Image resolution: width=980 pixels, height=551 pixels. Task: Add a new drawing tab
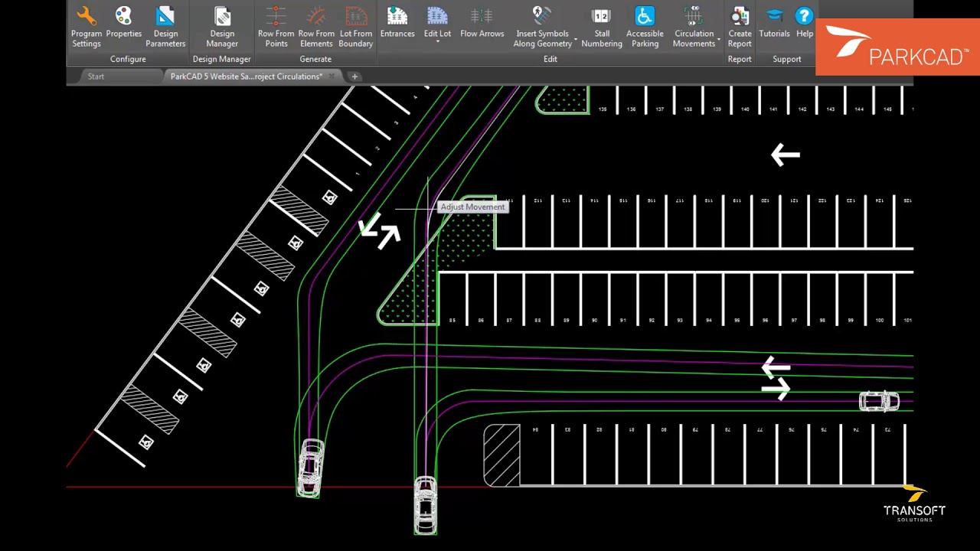(354, 77)
